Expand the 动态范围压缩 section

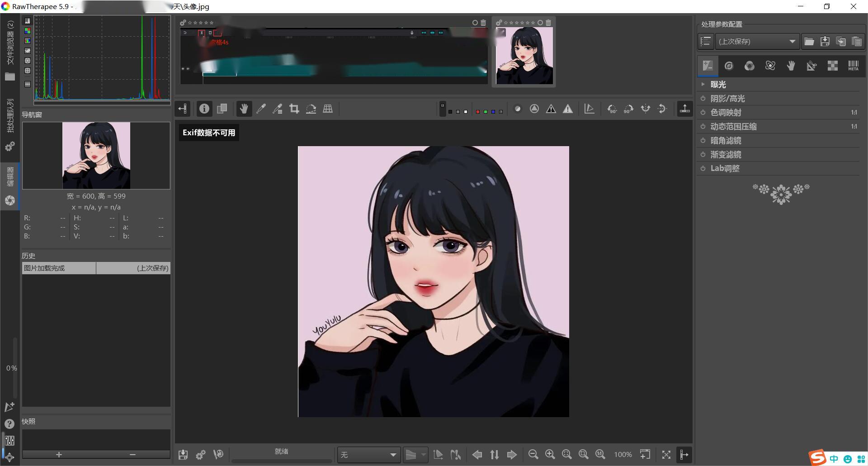click(778, 127)
